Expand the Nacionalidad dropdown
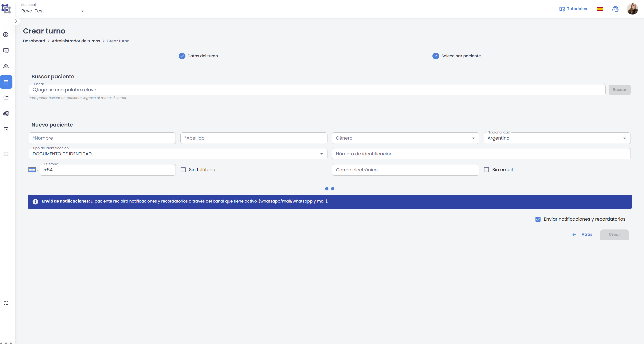644x344 pixels. 557,138
